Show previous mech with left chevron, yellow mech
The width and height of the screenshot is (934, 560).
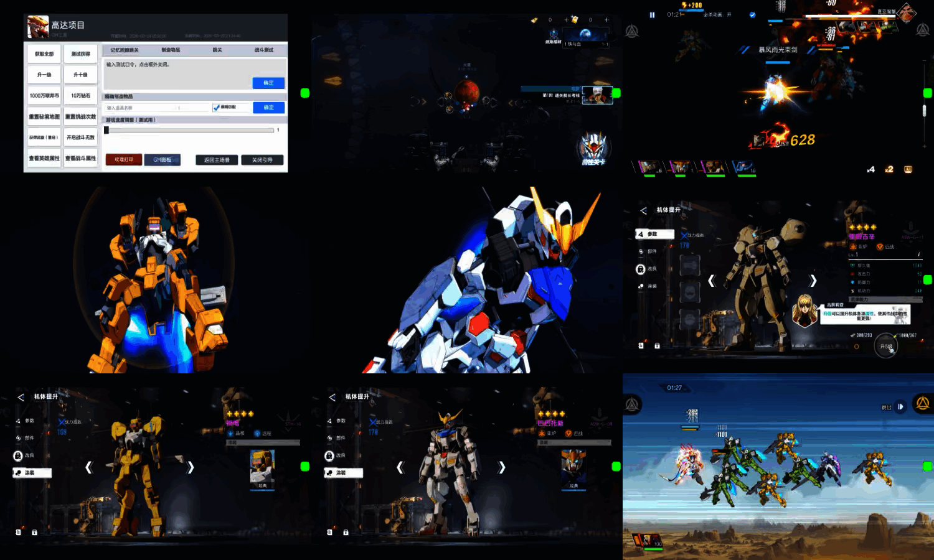pos(88,467)
